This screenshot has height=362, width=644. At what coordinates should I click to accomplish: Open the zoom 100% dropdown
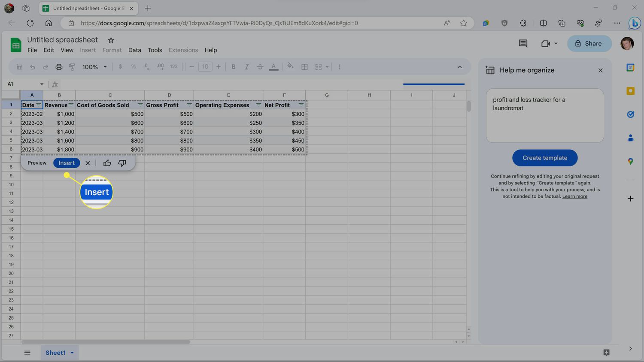click(x=94, y=67)
